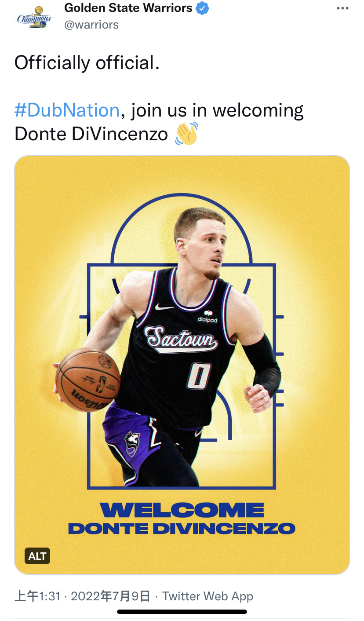Click the waving hand emoji
Viewport: 364px width, 621px height.
pyautogui.click(x=186, y=134)
